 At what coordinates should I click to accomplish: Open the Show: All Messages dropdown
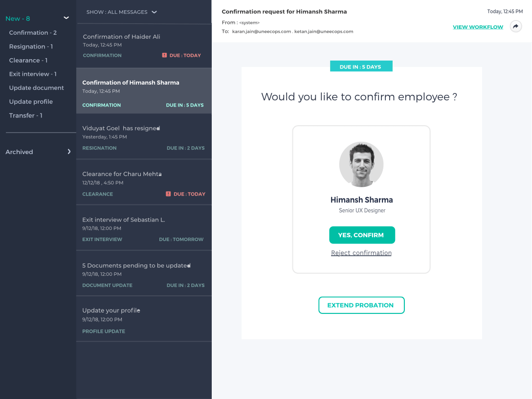pyautogui.click(x=121, y=12)
